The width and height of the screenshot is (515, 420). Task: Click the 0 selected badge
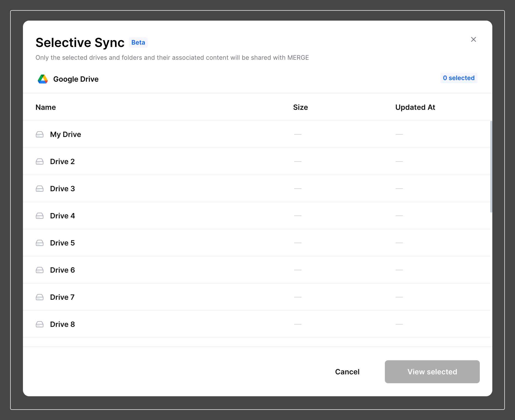tap(459, 78)
